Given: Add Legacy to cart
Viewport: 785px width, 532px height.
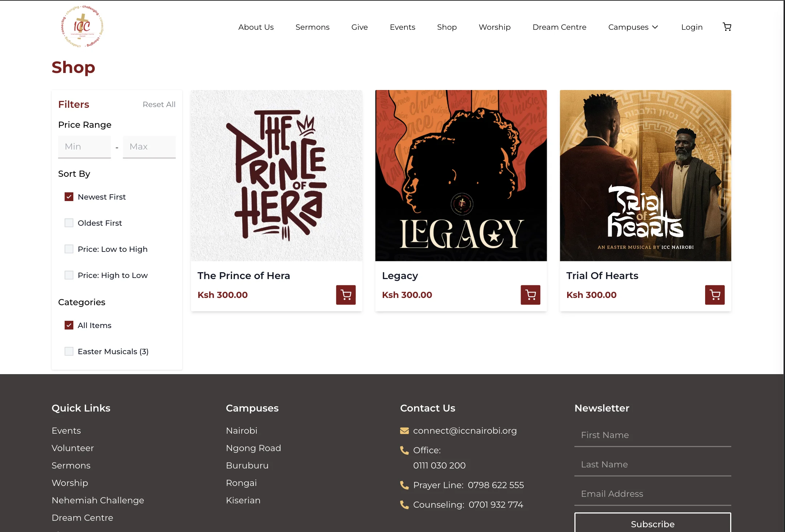Looking at the screenshot, I should 530,295.
